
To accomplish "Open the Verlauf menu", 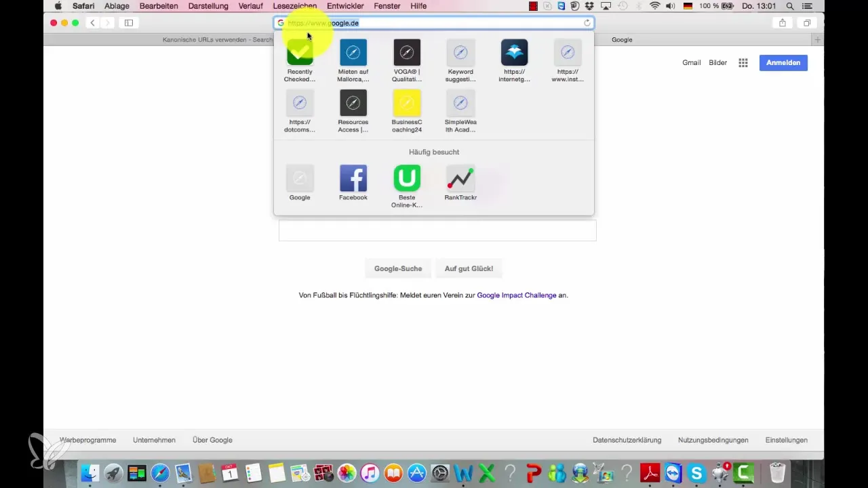I will [x=251, y=6].
